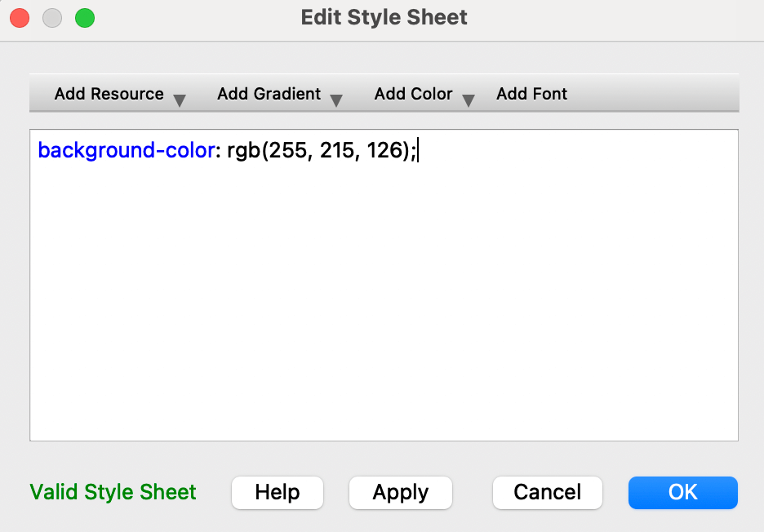Open the Add Resource dropdown arrow
This screenshot has height=532, width=764.
pyautogui.click(x=180, y=100)
